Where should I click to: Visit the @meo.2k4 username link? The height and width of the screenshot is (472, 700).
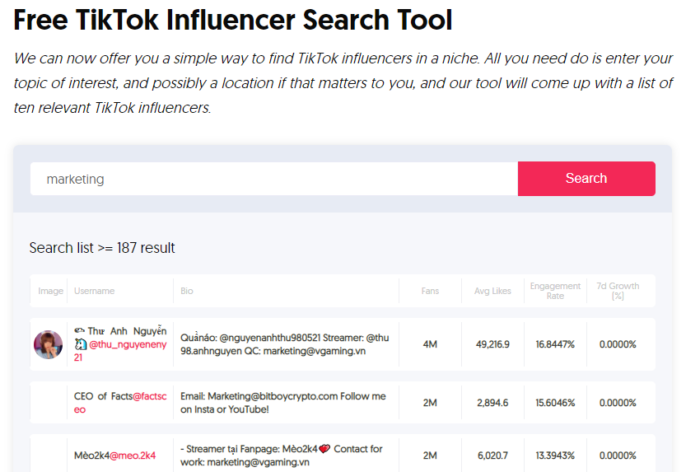(133, 455)
